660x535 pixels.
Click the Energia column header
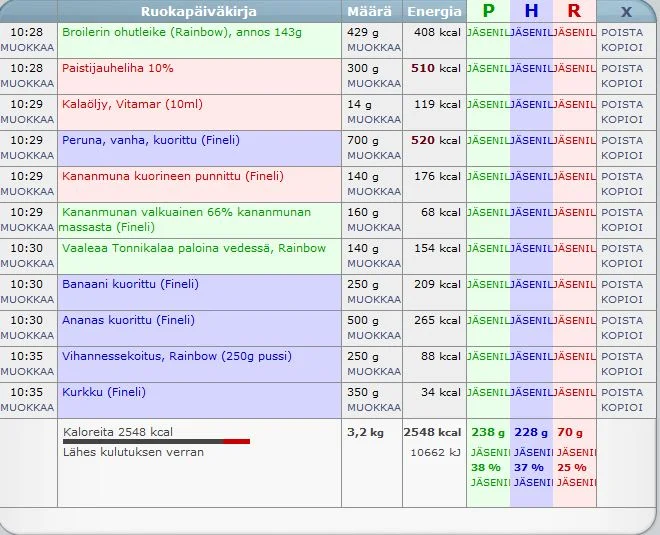pyautogui.click(x=434, y=11)
